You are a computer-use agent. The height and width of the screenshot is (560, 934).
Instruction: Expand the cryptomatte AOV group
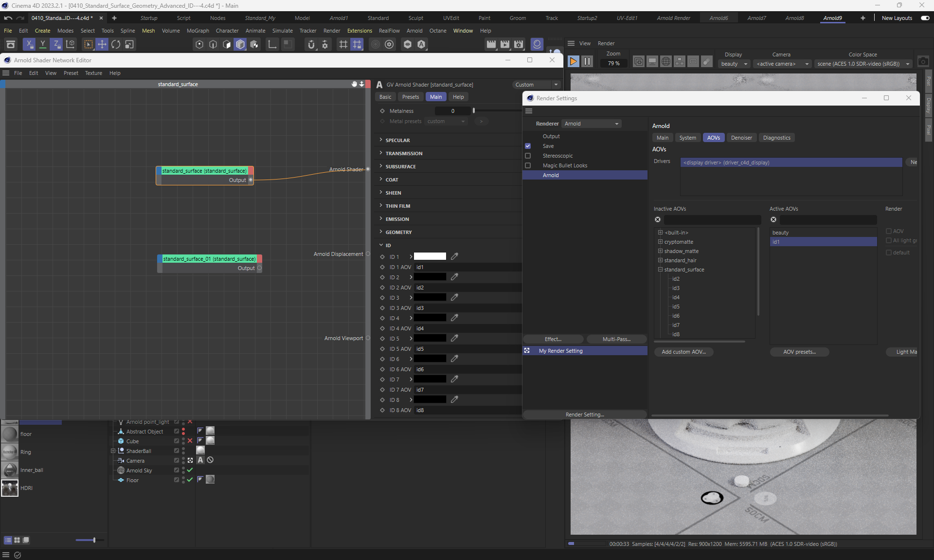pyautogui.click(x=660, y=242)
